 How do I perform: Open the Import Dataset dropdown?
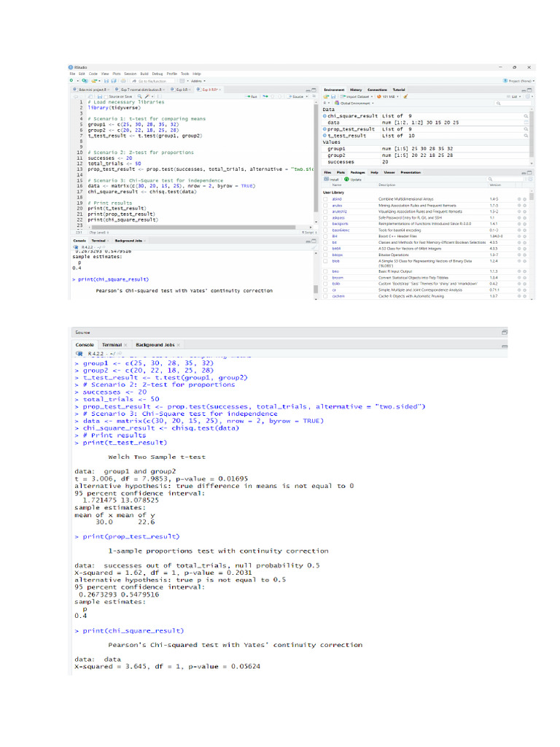[357, 96]
